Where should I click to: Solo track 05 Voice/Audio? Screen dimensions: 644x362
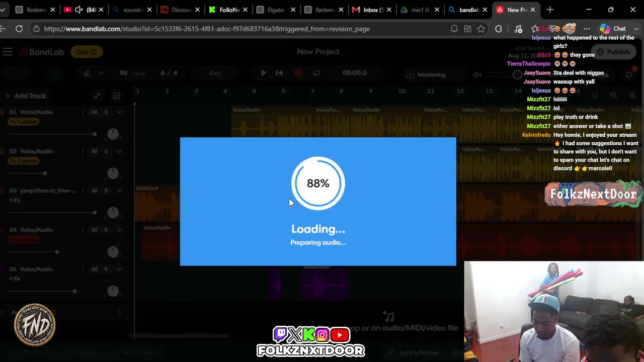106,269
